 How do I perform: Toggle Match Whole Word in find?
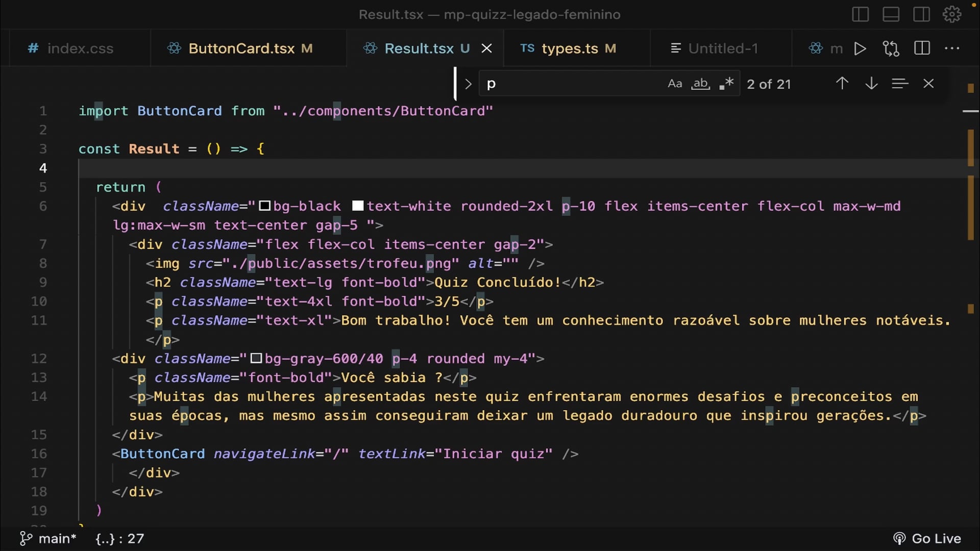click(700, 84)
